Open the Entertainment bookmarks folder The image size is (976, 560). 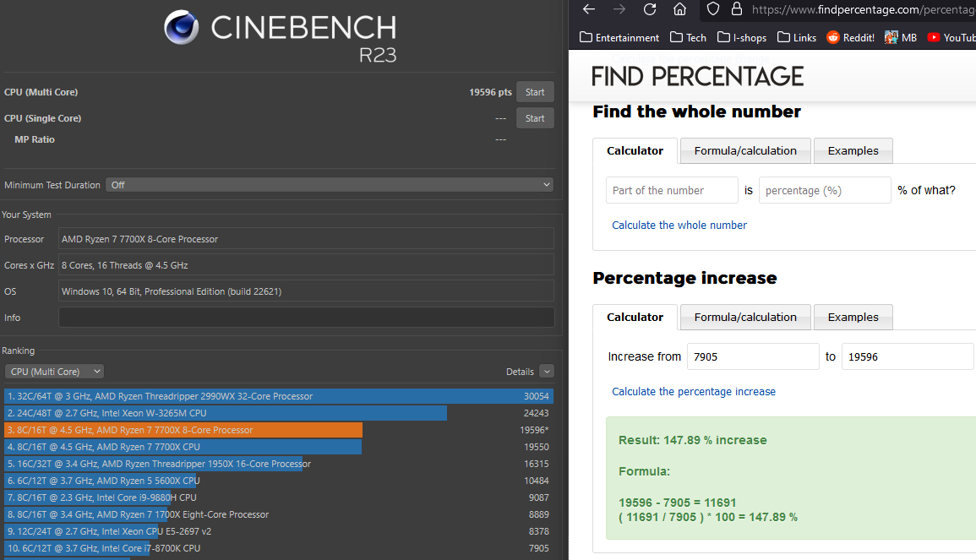click(619, 38)
